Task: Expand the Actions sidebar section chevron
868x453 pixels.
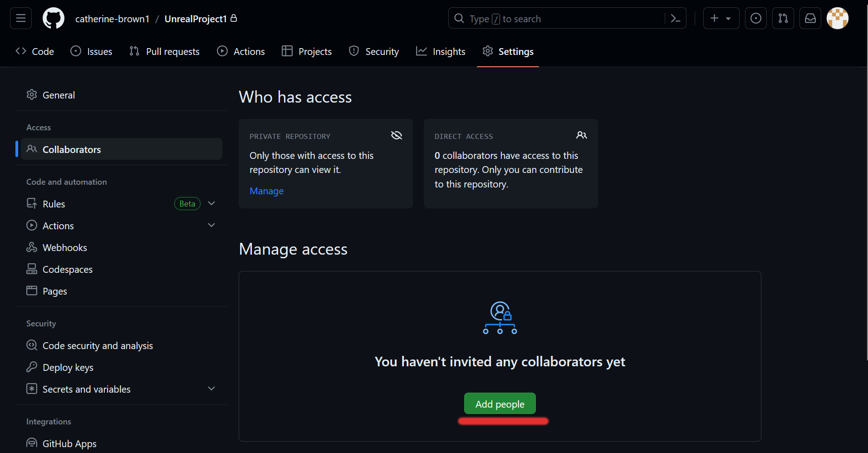Action: tap(211, 225)
